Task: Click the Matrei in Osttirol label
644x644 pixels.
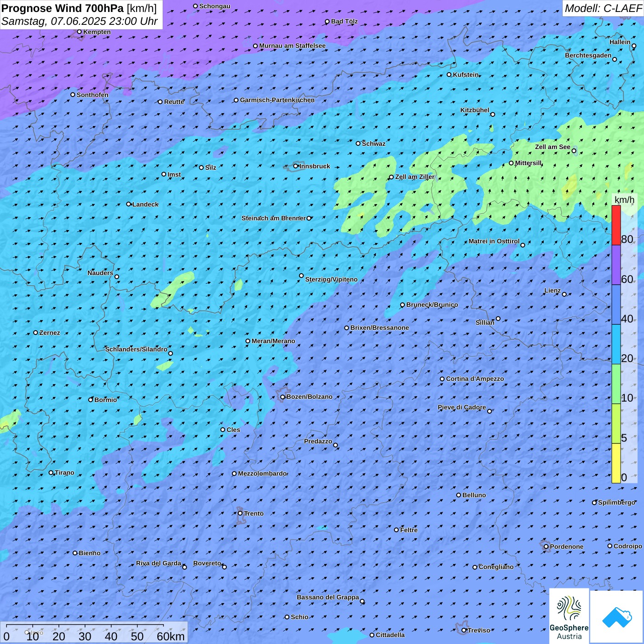Action: [494, 241]
